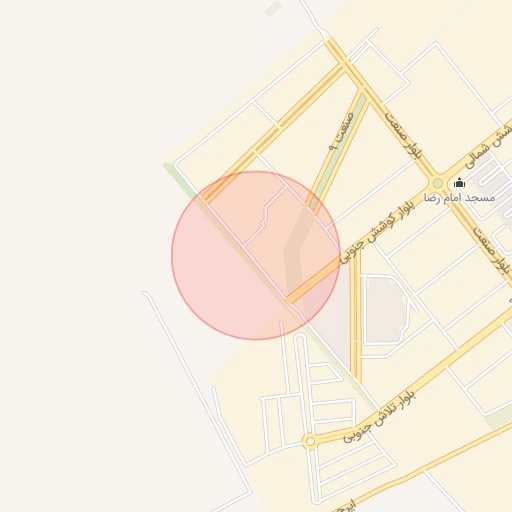The image size is (512, 512).
Task: Click the roundabout ending بلوار تلاش جنوبی
Action: 310,441
